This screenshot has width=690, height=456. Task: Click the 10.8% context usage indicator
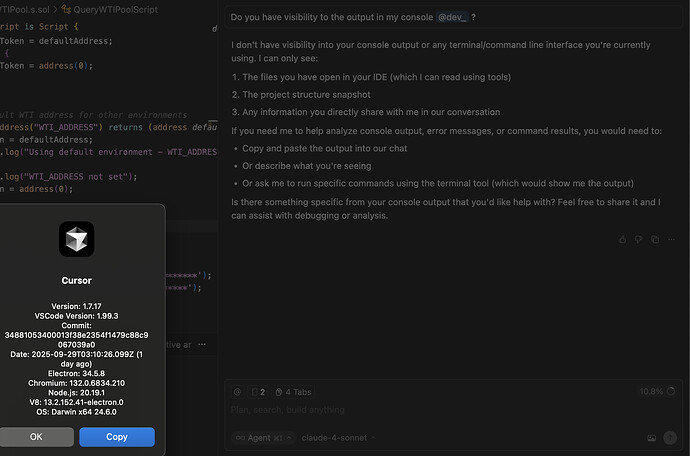click(x=657, y=391)
